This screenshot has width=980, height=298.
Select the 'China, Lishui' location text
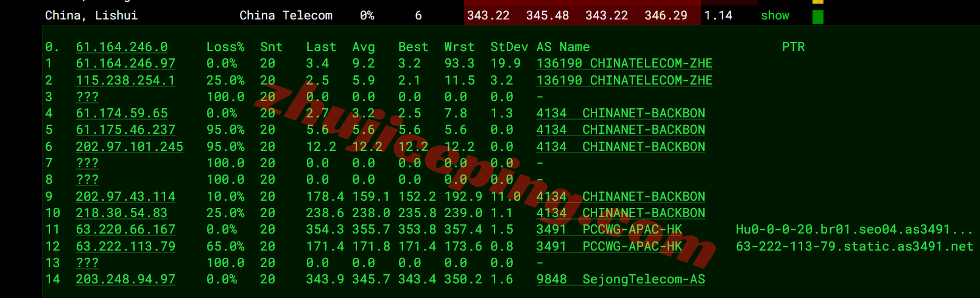(x=91, y=16)
